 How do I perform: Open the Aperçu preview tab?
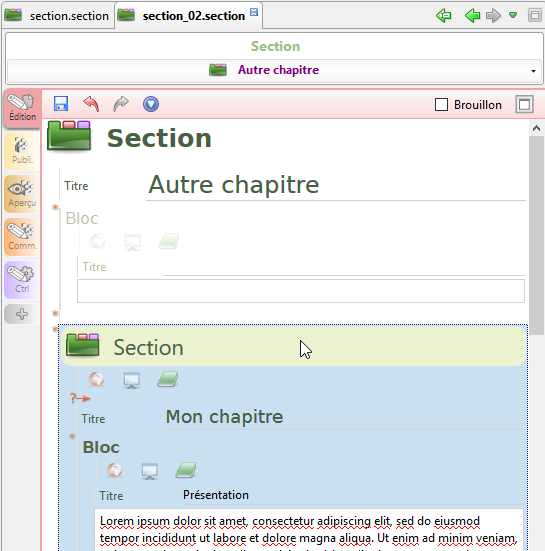(x=22, y=194)
